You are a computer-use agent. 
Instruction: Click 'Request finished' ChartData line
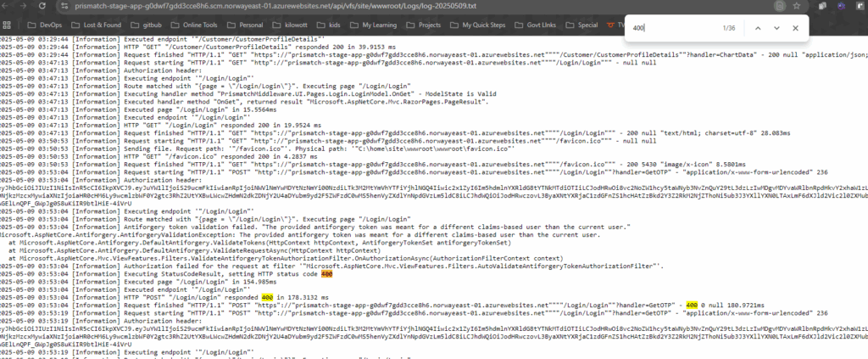434,55
